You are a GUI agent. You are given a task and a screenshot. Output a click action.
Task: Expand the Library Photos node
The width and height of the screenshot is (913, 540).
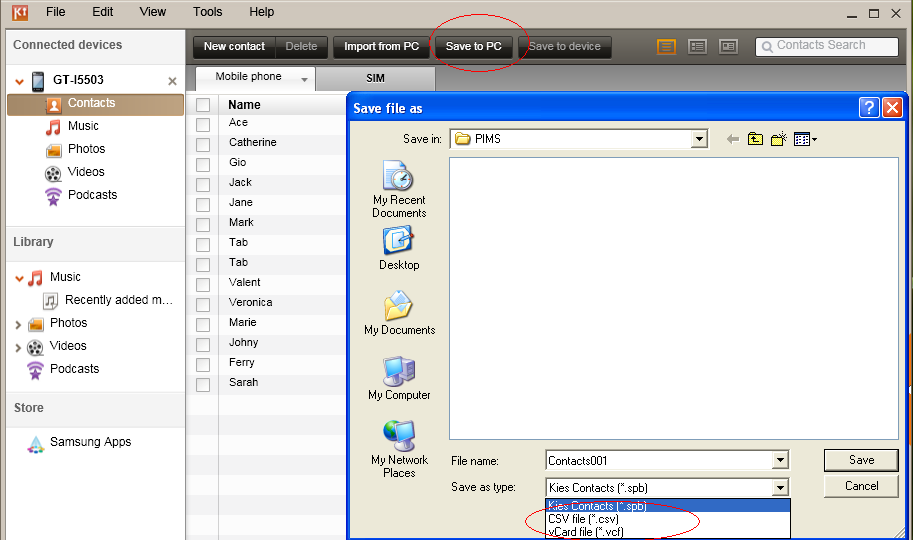(18, 324)
